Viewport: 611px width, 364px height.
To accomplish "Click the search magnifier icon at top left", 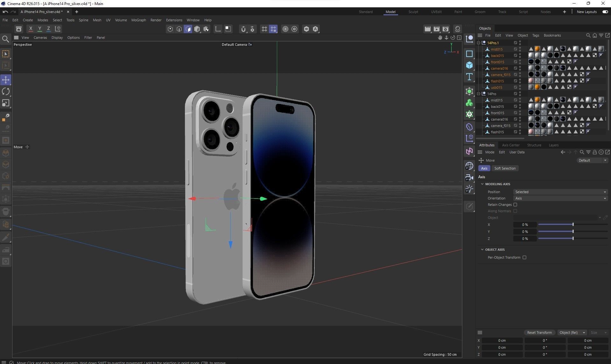I will tap(5, 39).
